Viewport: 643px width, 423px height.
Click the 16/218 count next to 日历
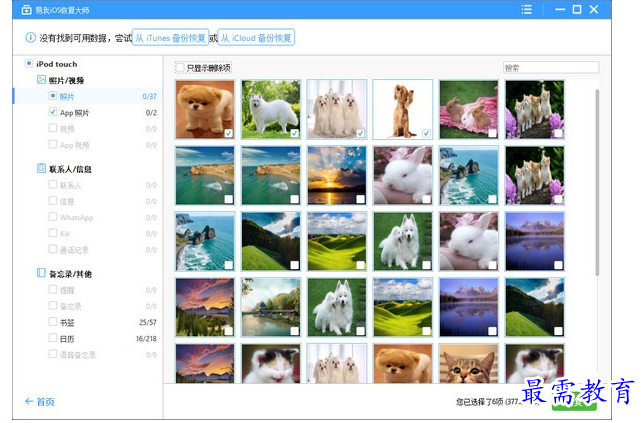point(146,339)
